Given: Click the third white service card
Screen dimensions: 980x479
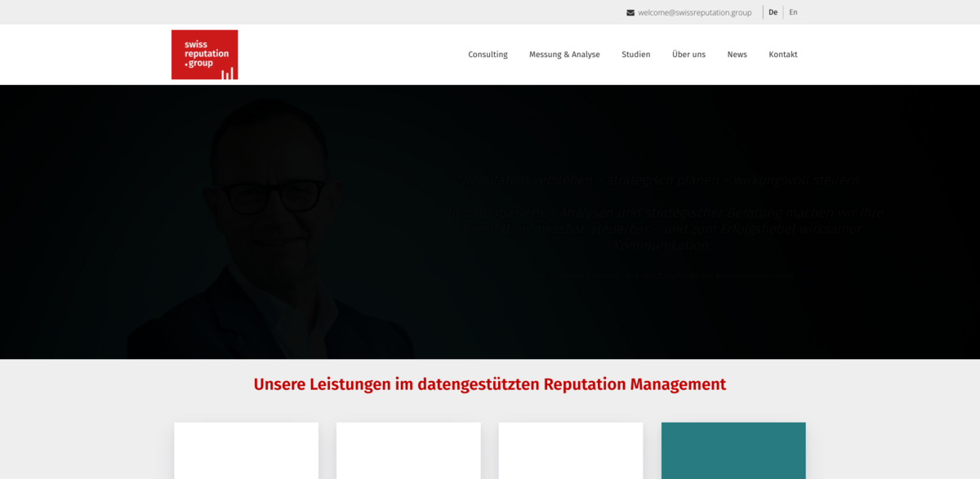Looking at the screenshot, I should 570,450.
